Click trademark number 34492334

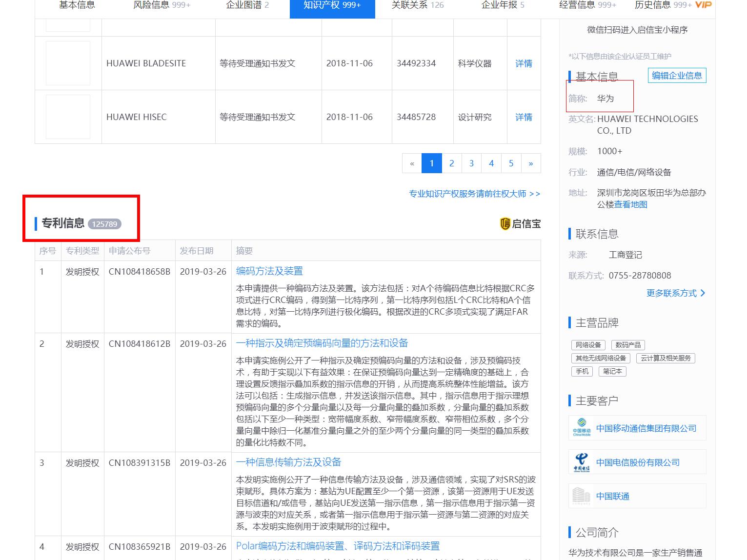pyautogui.click(x=416, y=63)
